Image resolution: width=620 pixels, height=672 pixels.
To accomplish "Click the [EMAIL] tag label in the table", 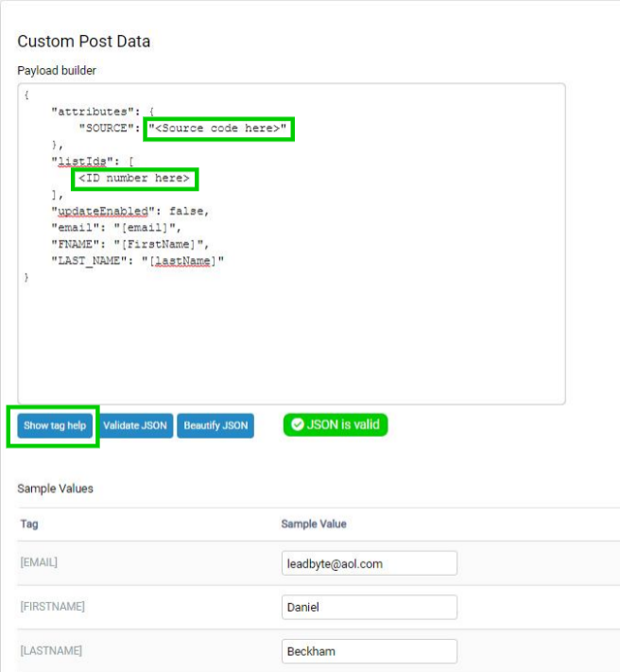I will (39, 562).
